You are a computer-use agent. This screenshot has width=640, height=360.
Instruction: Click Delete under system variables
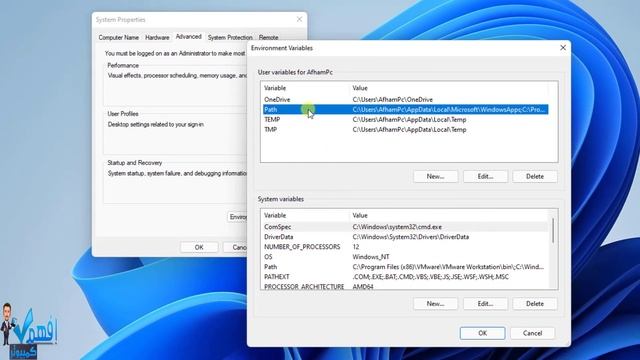click(x=535, y=304)
